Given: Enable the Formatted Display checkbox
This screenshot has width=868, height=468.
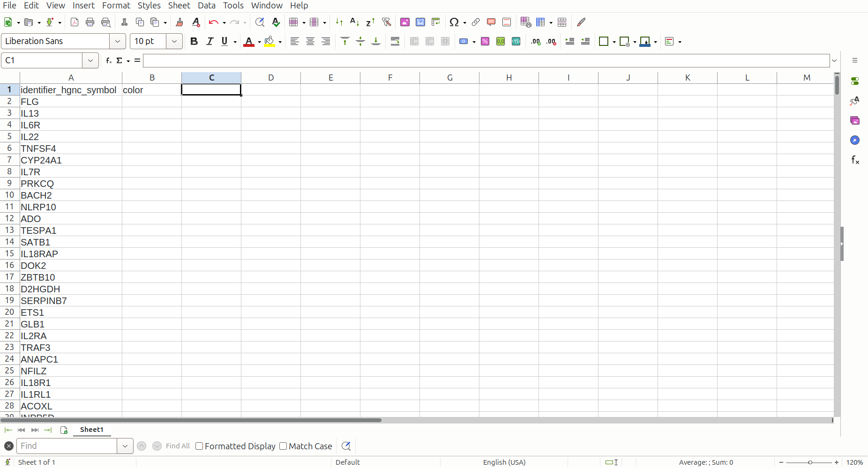Looking at the screenshot, I should (199, 446).
